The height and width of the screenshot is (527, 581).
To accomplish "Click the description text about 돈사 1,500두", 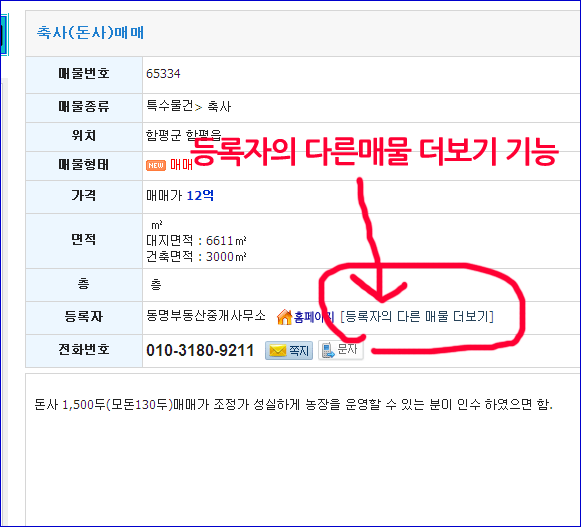I will point(293,404).
